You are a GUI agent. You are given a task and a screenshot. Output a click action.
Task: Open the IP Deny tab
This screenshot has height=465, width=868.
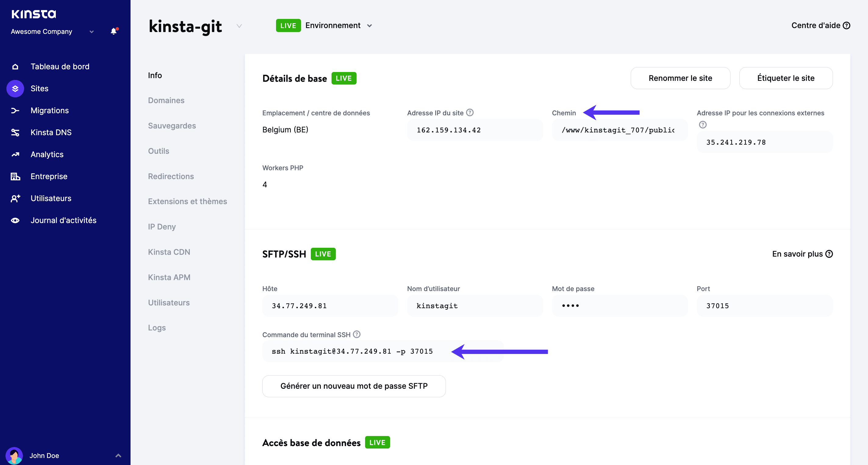click(x=162, y=227)
